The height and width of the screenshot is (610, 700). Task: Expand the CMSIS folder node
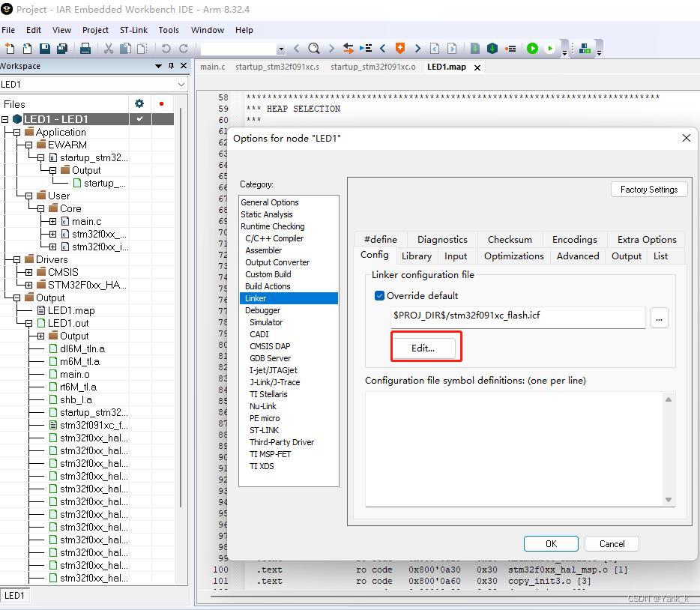28,272
